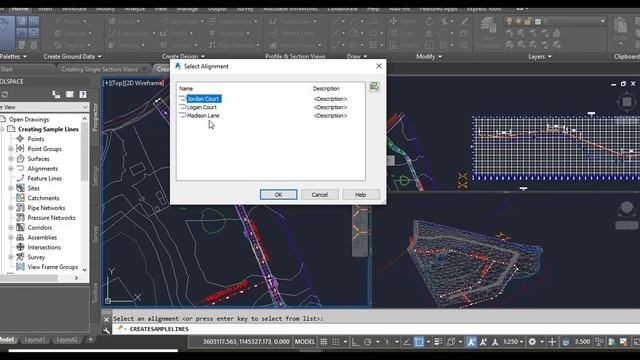Toggle highlighted annotation objects visibility icon
Image resolution: width=640 pixels, height=360 pixels.
[471, 342]
